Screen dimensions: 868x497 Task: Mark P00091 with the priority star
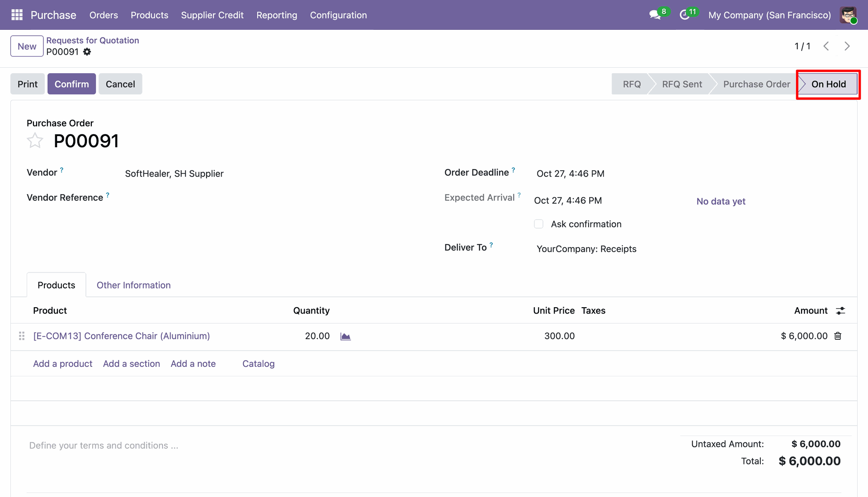point(35,141)
